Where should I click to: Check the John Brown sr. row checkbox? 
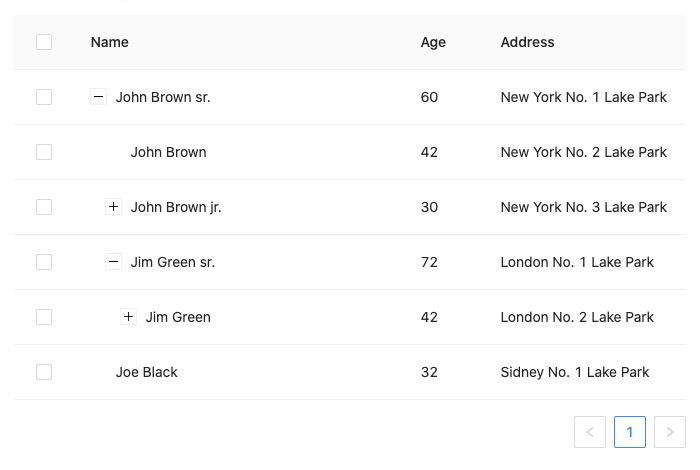44,97
